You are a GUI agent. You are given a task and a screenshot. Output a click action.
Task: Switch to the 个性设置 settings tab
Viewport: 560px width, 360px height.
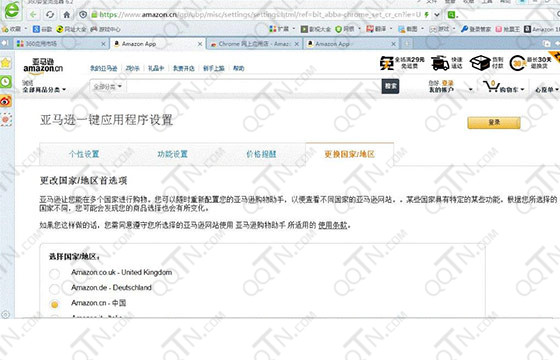tap(84, 154)
